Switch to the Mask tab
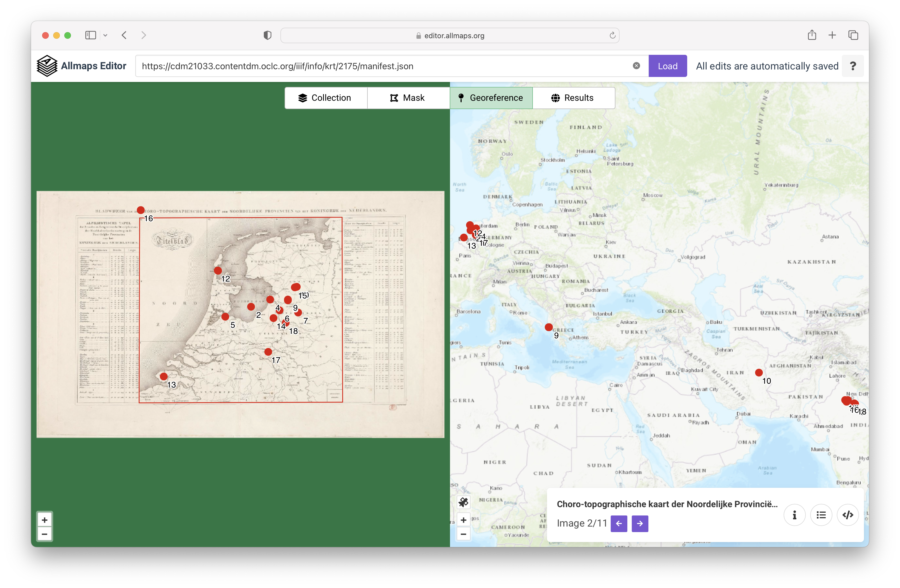This screenshot has height=588, width=900. tap(408, 98)
